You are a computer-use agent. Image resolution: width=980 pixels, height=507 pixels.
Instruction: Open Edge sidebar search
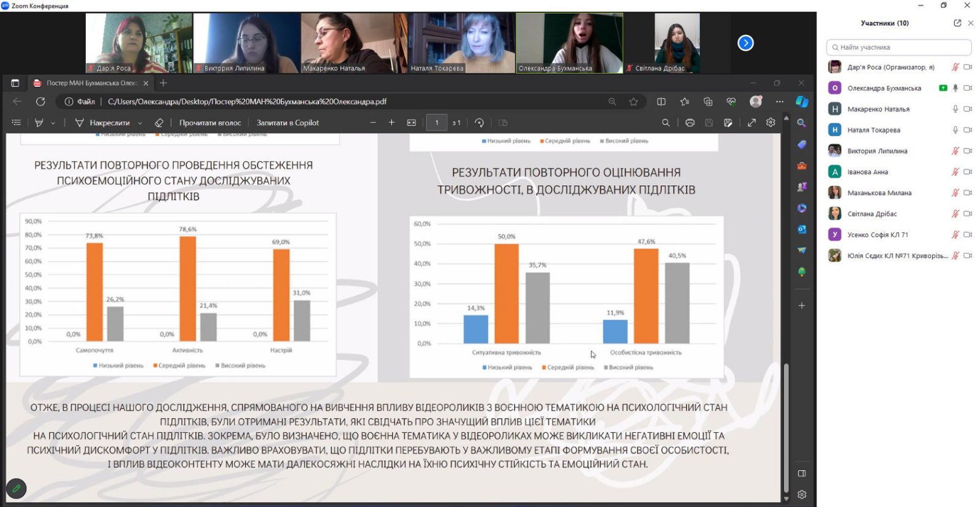(x=802, y=123)
